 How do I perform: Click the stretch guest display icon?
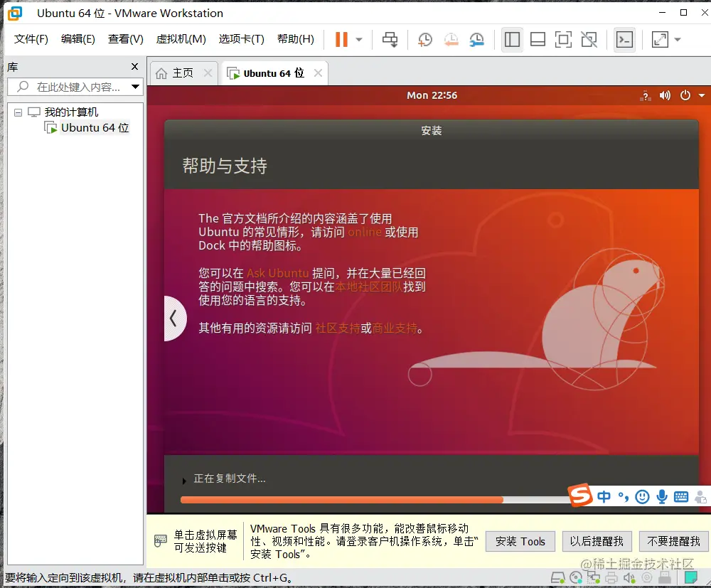(x=660, y=39)
